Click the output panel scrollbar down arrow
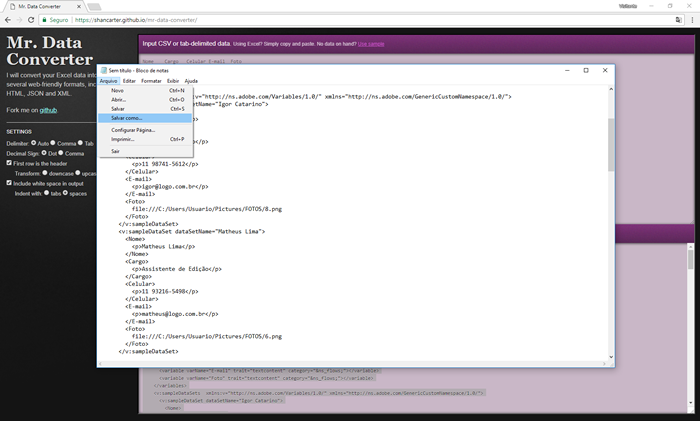 691,404
